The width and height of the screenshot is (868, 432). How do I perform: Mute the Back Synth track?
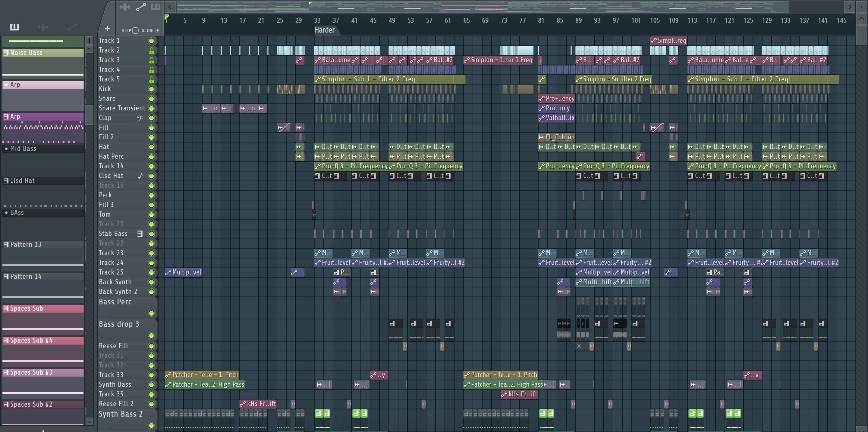[x=151, y=282]
